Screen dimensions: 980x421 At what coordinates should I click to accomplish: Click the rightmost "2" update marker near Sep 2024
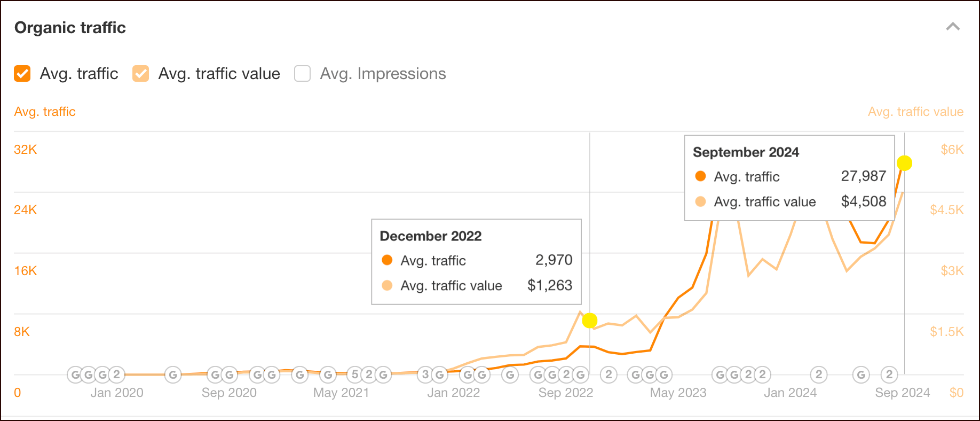(889, 375)
